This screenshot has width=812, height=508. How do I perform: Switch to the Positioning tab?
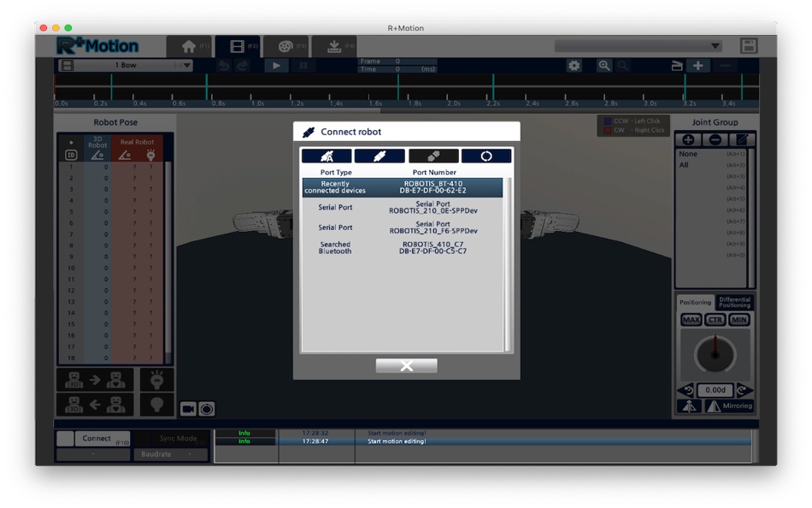pyautogui.click(x=695, y=302)
